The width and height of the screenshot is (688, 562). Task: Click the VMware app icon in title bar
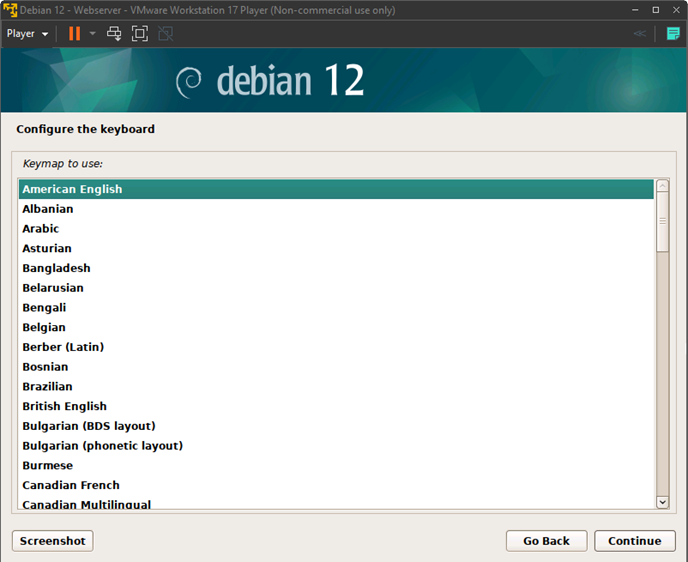(10, 10)
